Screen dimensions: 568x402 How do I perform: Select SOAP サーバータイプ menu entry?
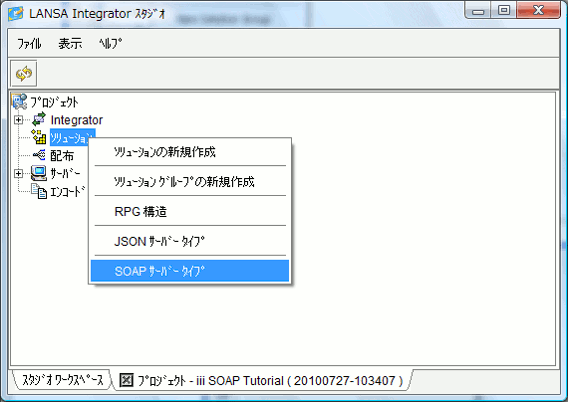(x=190, y=271)
